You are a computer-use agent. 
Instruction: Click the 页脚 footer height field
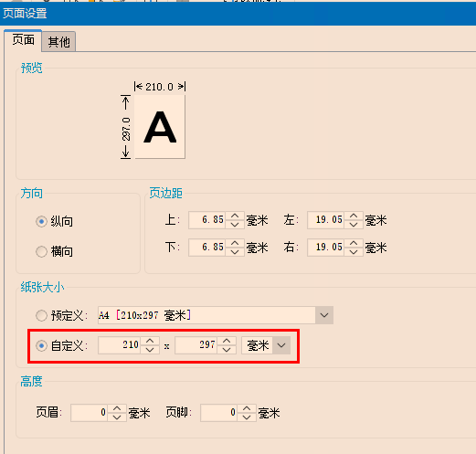[x=219, y=413]
